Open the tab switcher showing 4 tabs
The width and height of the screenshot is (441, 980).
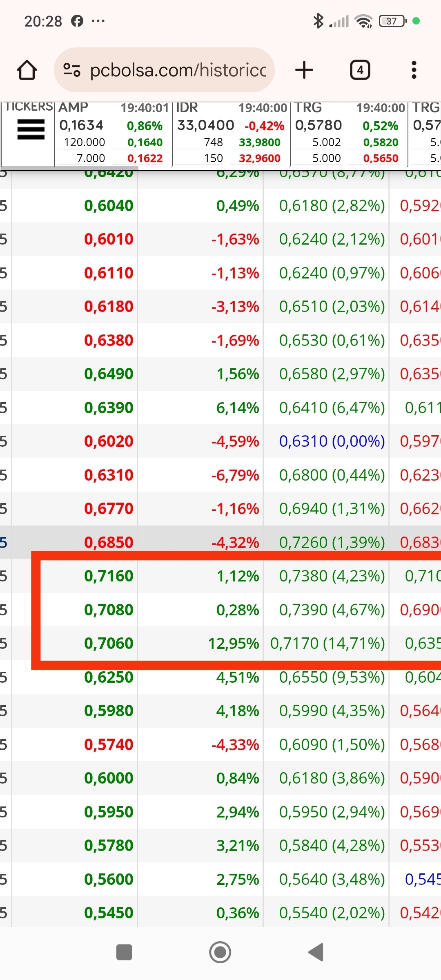(x=360, y=70)
